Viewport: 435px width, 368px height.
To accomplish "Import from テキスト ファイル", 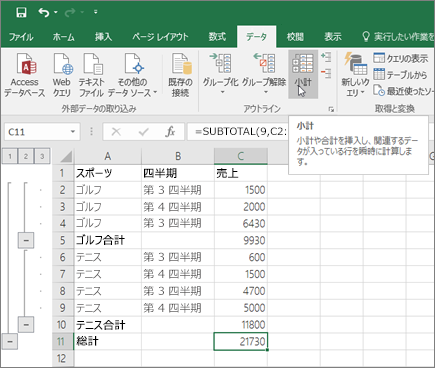I will 91,75.
